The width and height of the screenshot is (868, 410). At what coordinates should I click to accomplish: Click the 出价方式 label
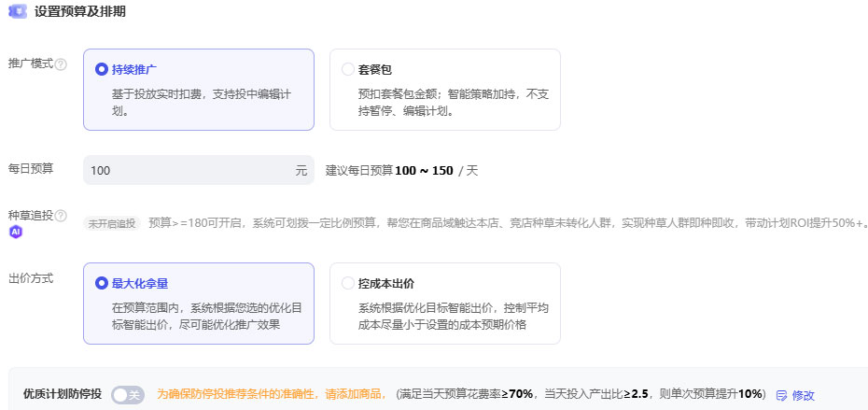(31, 278)
